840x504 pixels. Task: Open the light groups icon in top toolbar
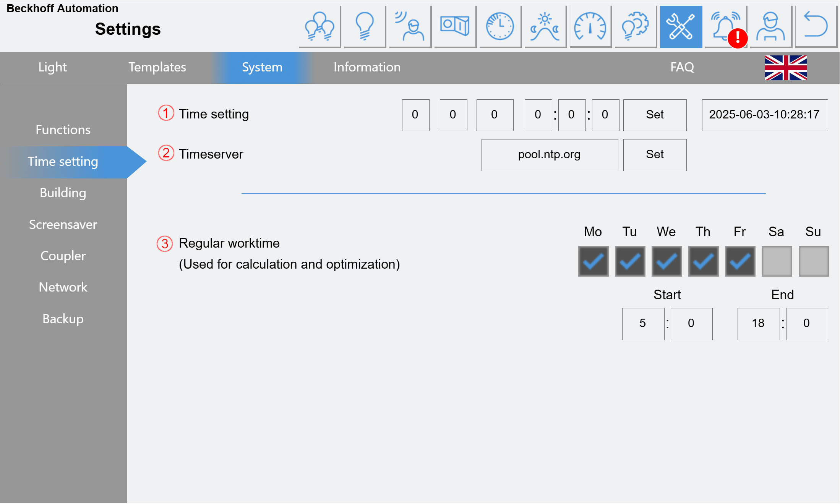point(320,27)
